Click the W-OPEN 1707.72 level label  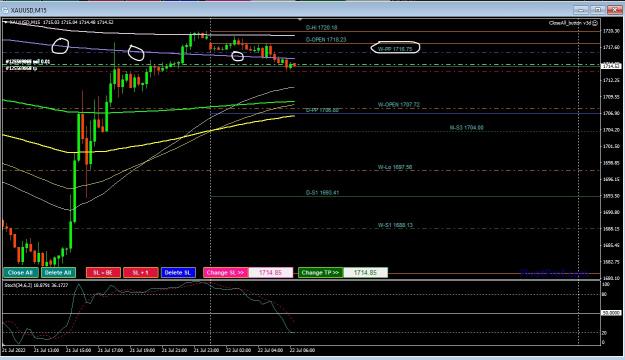coord(399,104)
